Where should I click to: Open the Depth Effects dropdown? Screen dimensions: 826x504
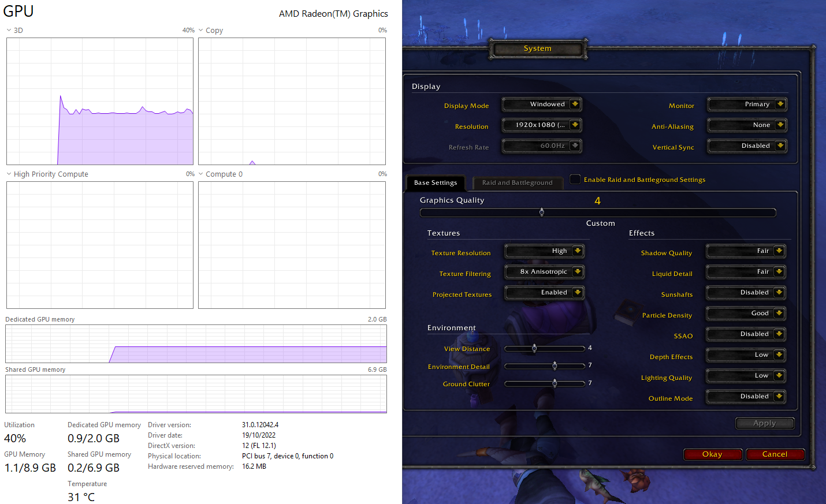[746, 355]
